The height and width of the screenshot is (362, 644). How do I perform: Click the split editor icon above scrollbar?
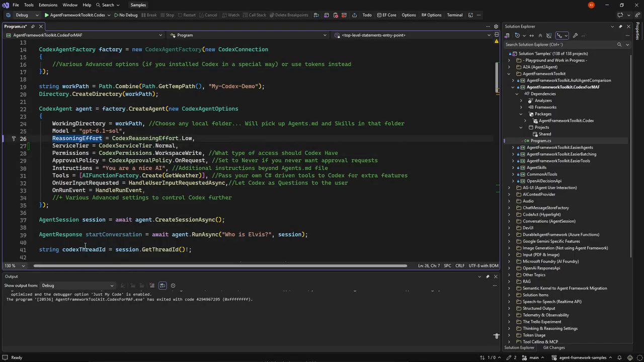click(497, 35)
